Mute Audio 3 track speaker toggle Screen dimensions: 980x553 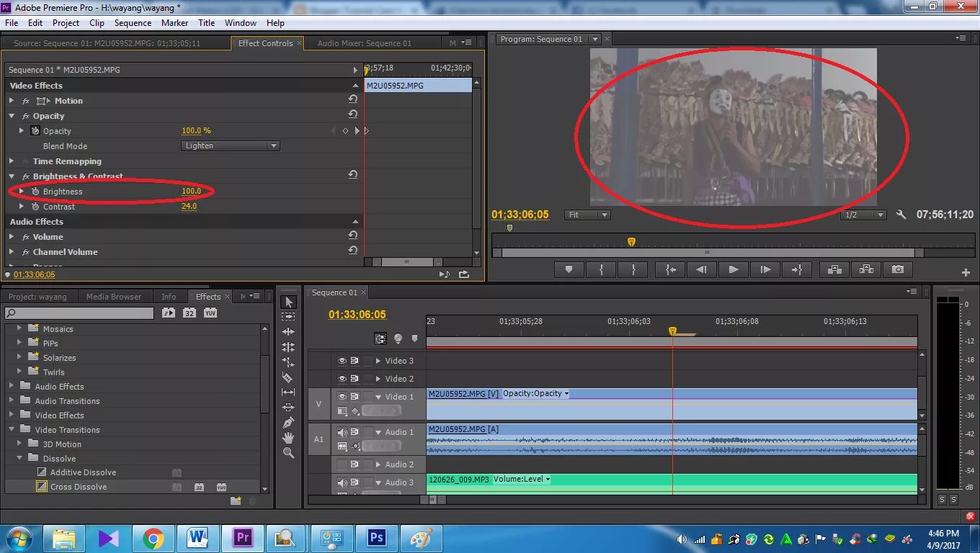tap(342, 482)
